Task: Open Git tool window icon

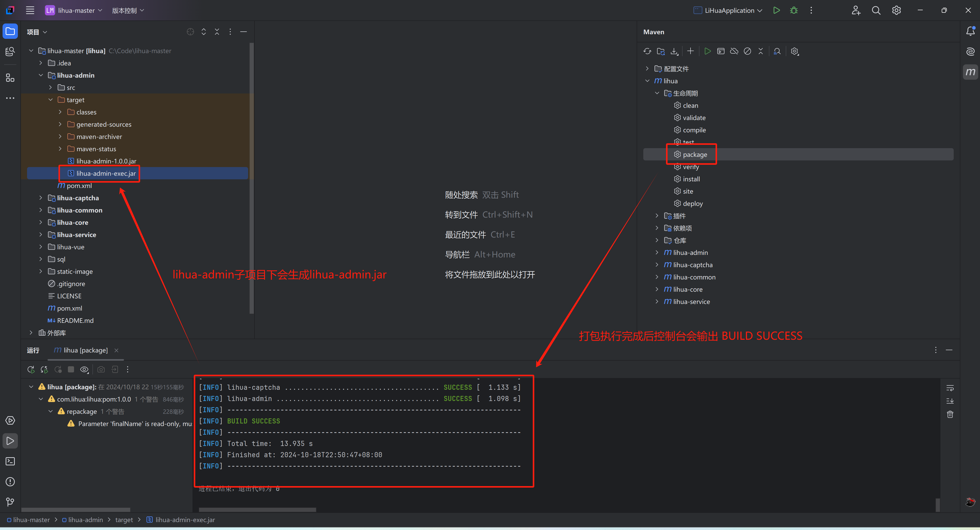Action: (10, 502)
